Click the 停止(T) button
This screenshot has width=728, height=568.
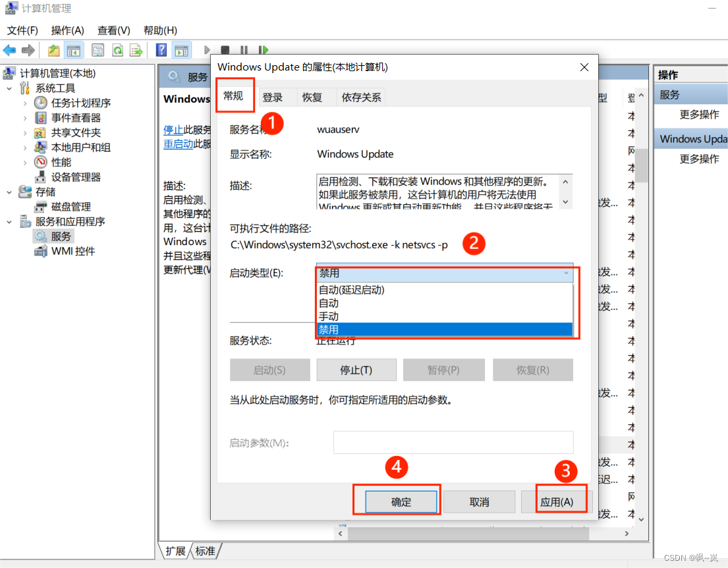pos(356,370)
